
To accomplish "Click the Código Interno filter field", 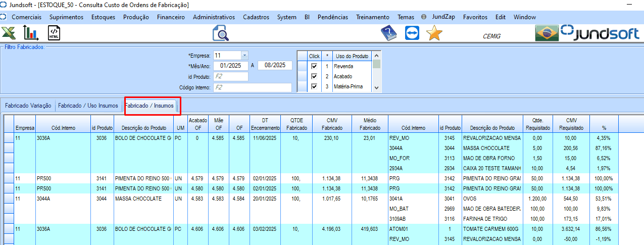I will (253, 87).
